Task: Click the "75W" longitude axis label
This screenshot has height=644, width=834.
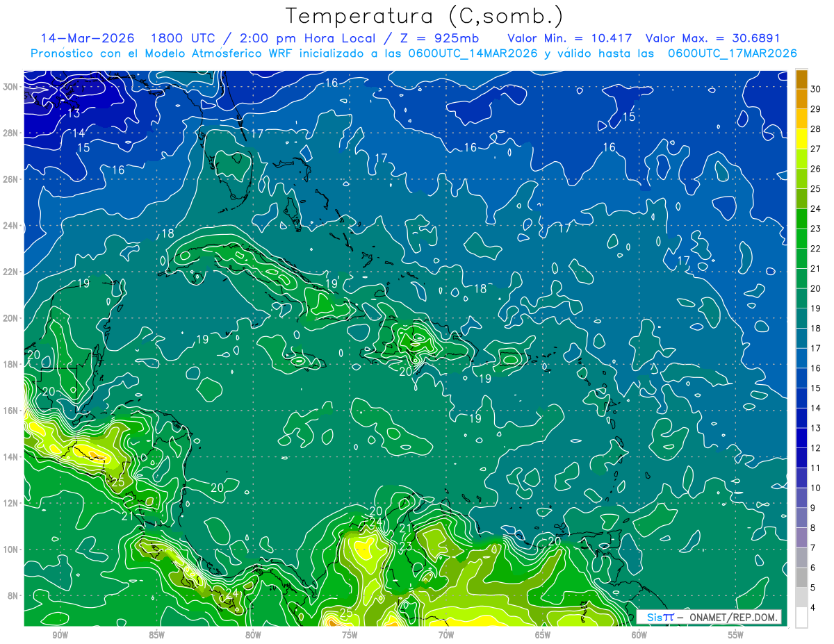Action: point(350,635)
